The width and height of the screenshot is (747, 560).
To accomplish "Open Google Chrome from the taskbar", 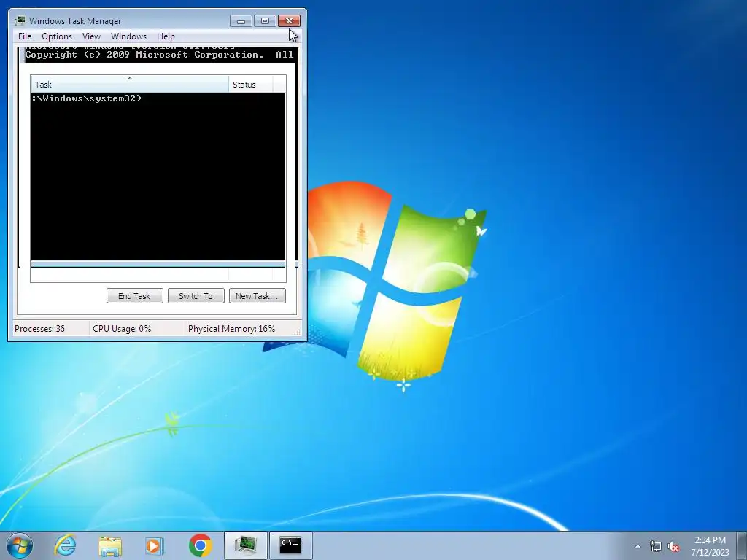I will [x=201, y=545].
